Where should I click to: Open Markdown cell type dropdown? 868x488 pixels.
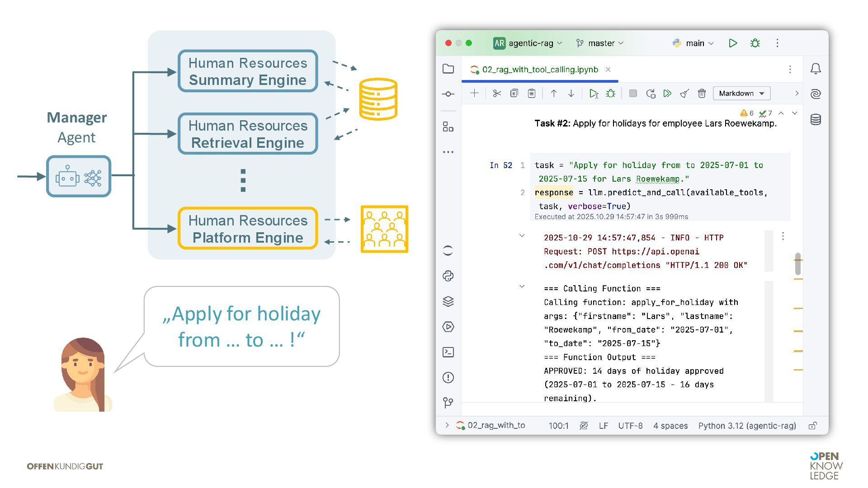pos(741,94)
